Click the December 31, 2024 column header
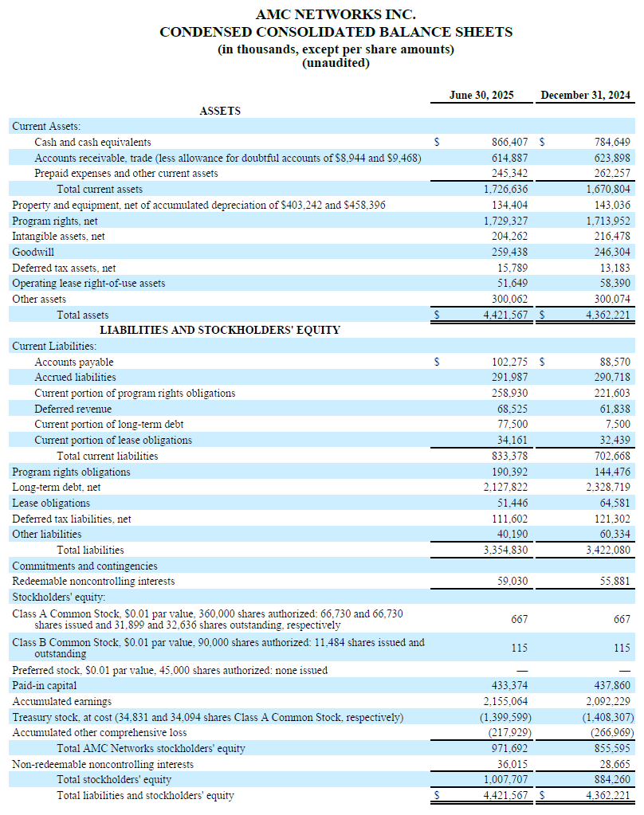Viewport: 644px width, 815px height. (x=585, y=95)
